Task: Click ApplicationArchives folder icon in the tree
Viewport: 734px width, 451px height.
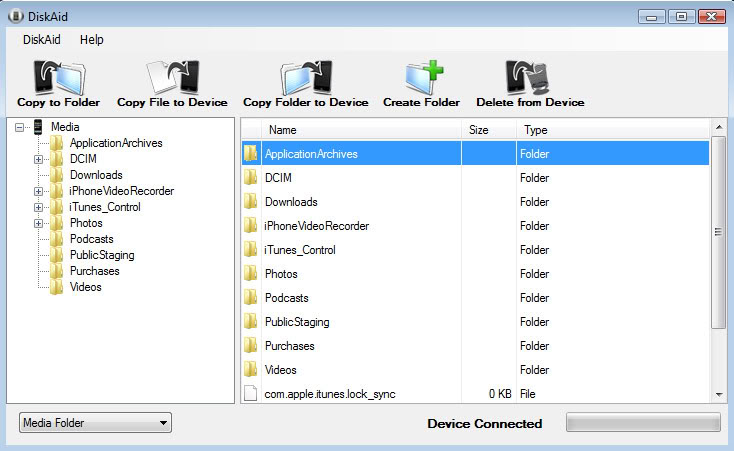Action: pos(57,143)
